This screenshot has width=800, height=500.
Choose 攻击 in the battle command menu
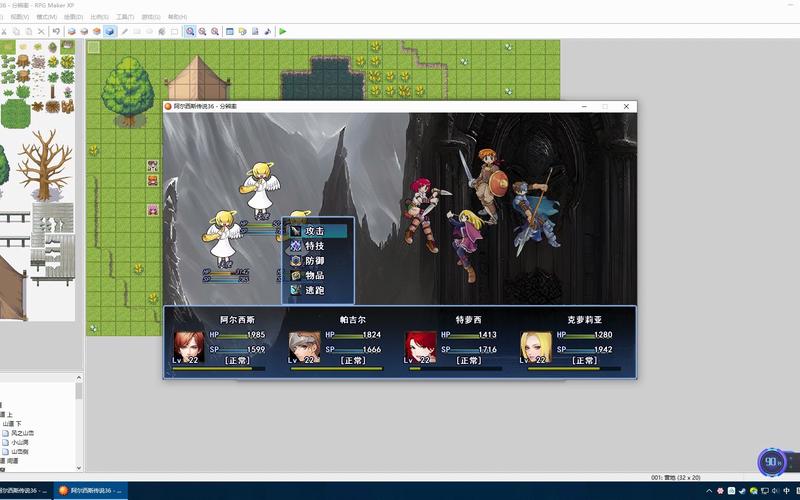(x=318, y=231)
